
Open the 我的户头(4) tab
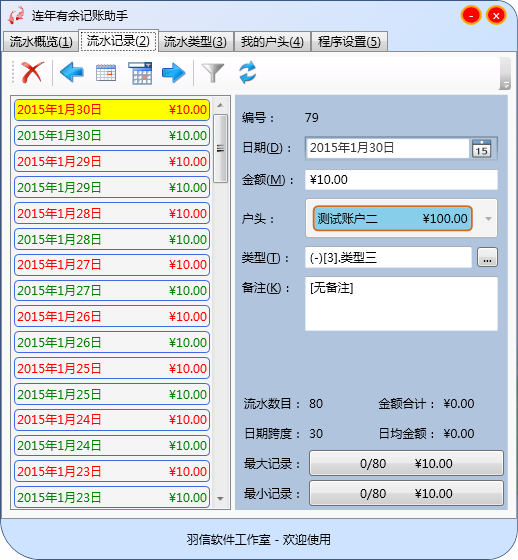coord(272,42)
